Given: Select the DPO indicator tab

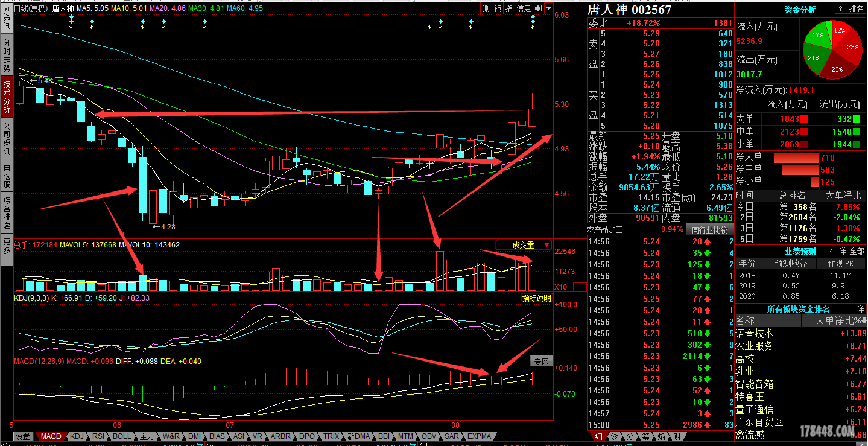Looking at the screenshot, I should pos(307,436).
